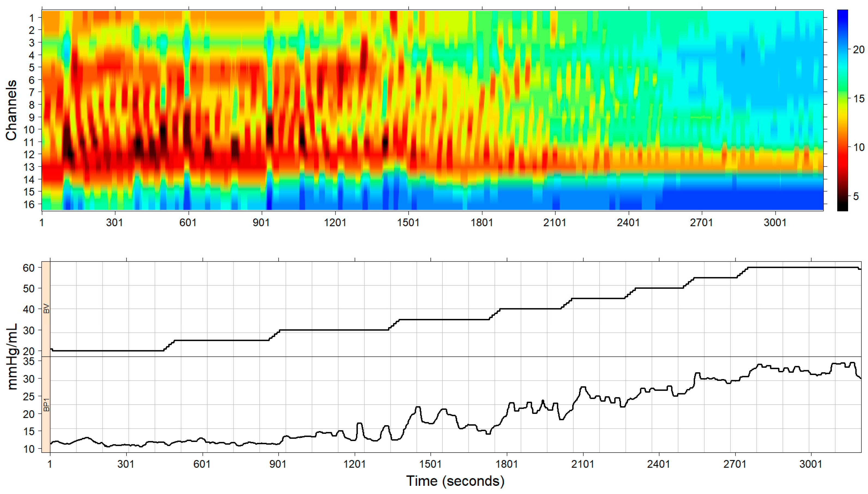Click the mmHg/mL y-axis title
The height and width of the screenshot is (494, 868).
click(x=12, y=356)
